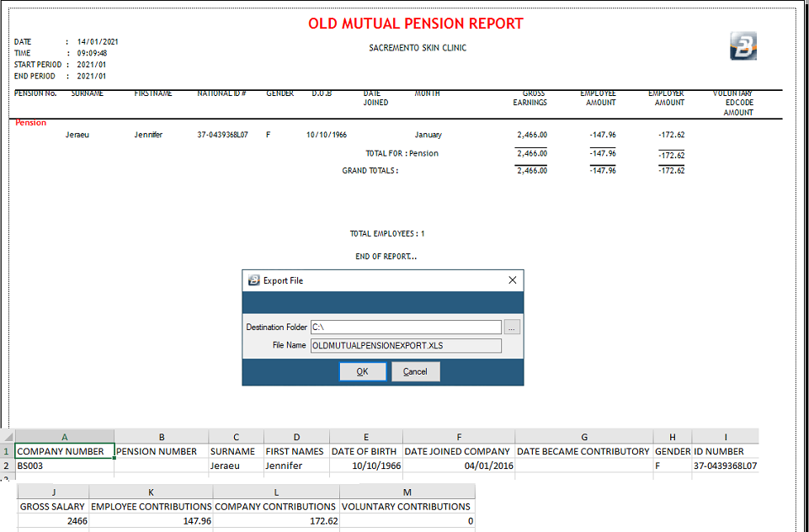The image size is (809, 532).
Task: Click the January month value in report
Action: click(428, 135)
